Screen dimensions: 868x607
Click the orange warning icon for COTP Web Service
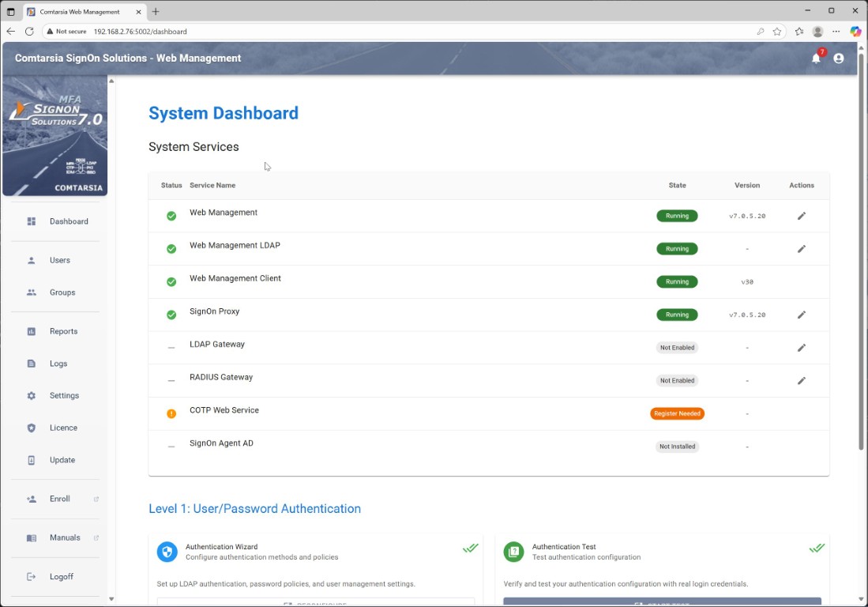pos(171,413)
